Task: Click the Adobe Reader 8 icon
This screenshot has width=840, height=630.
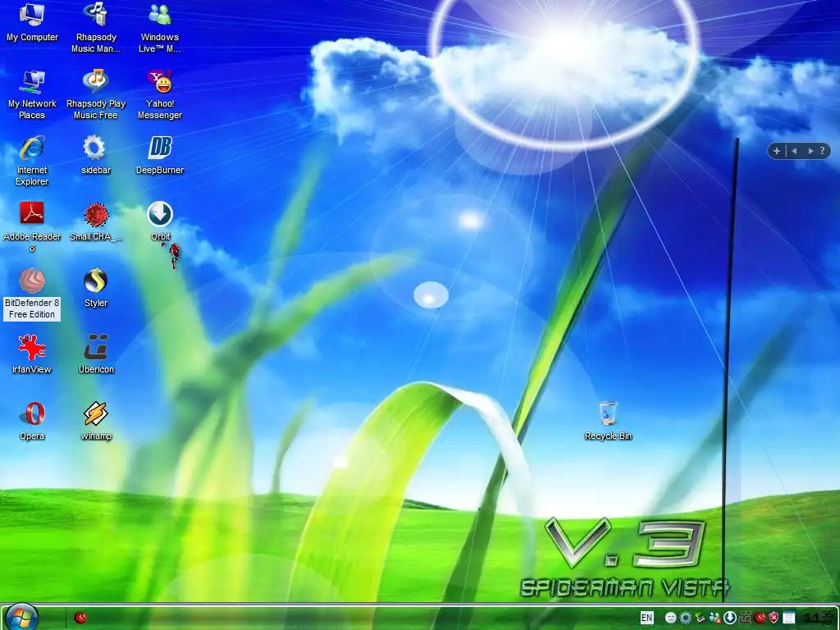Action: 32,227
